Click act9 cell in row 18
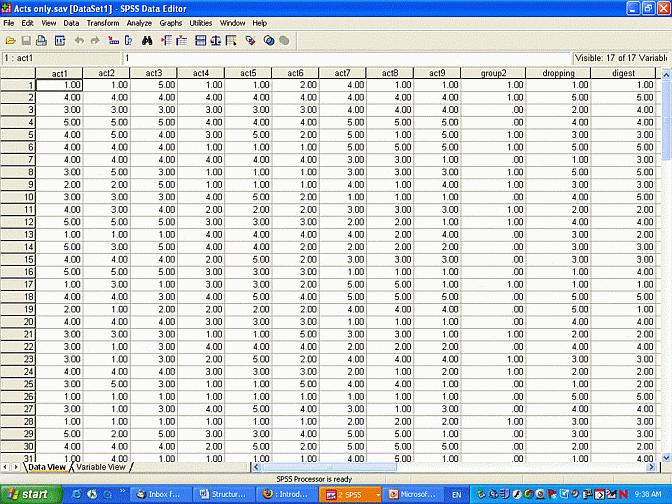Image resolution: width=672 pixels, height=504 pixels. 437,297
